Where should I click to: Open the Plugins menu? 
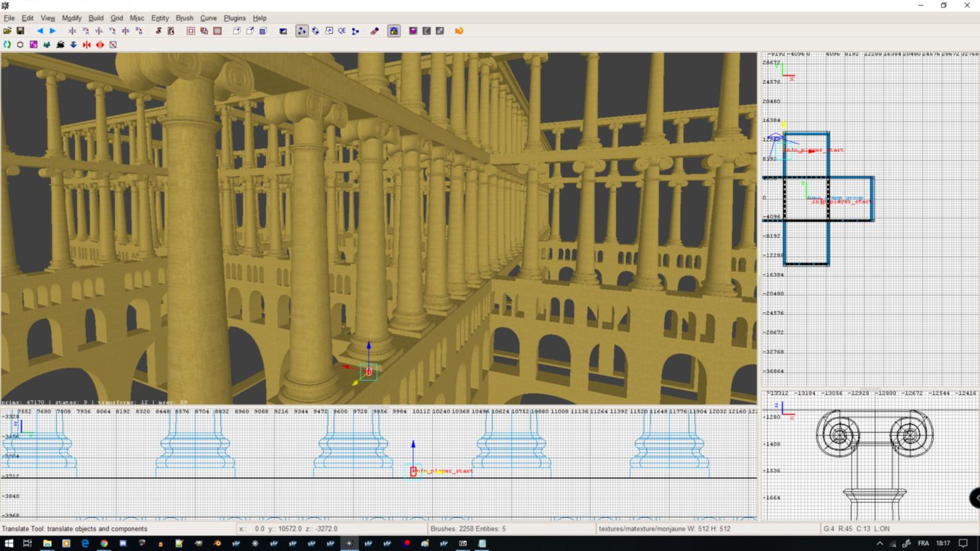[x=234, y=18]
